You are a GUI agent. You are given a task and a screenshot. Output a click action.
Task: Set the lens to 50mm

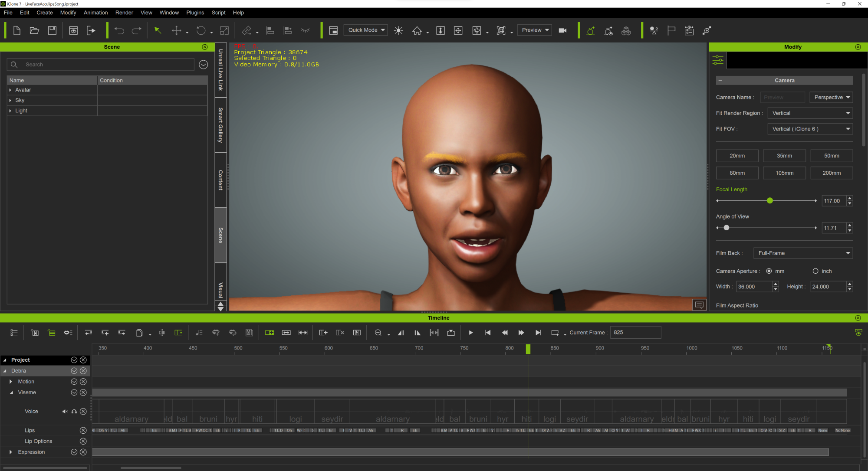(832, 156)
